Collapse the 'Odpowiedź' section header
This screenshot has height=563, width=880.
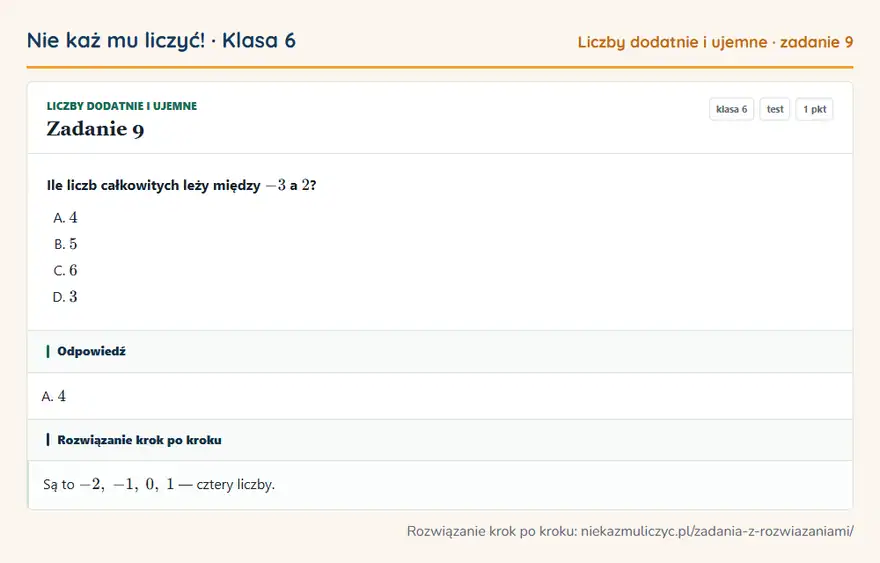tap(440, 351)
